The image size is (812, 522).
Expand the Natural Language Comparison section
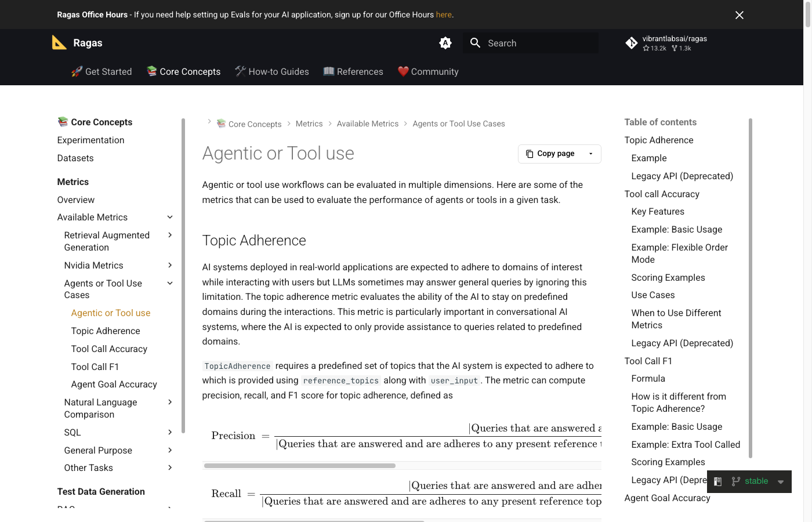[x=169, y=401]
